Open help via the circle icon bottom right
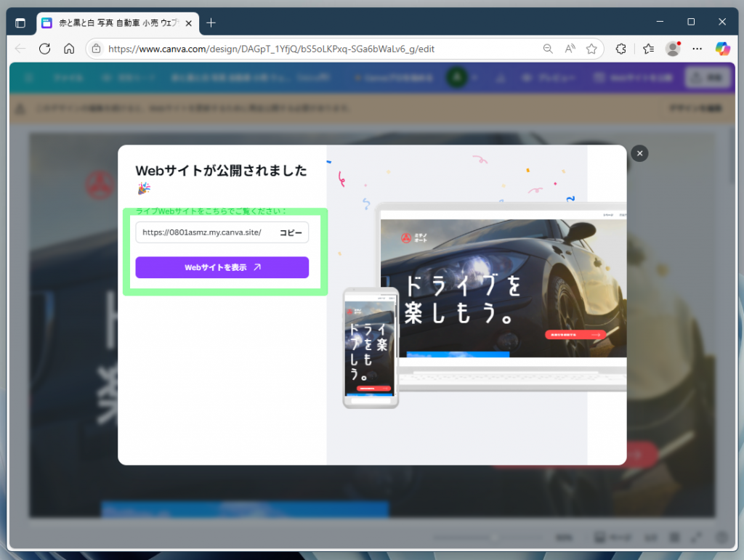Viewport: 744px width, 560px height. [721, 537]
